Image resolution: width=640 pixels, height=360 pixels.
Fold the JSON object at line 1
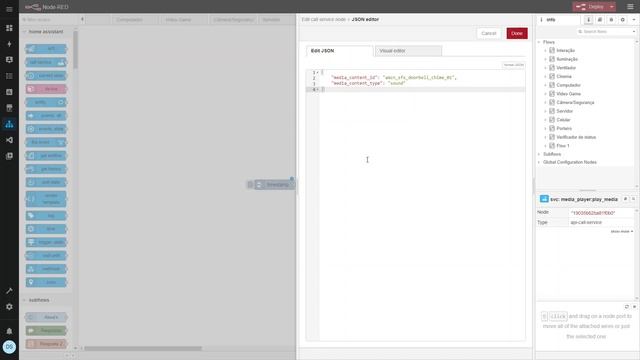point(318,72)
